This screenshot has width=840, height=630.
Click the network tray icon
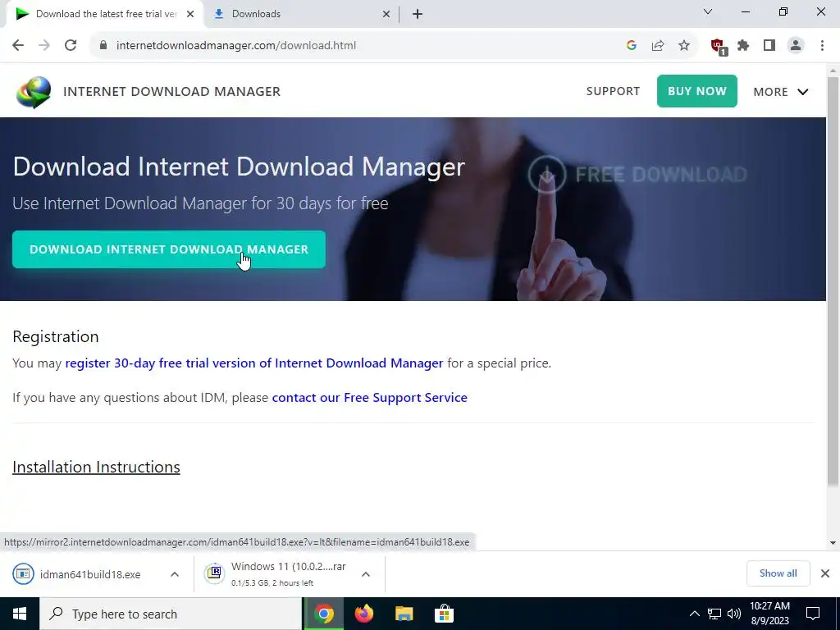714,614
